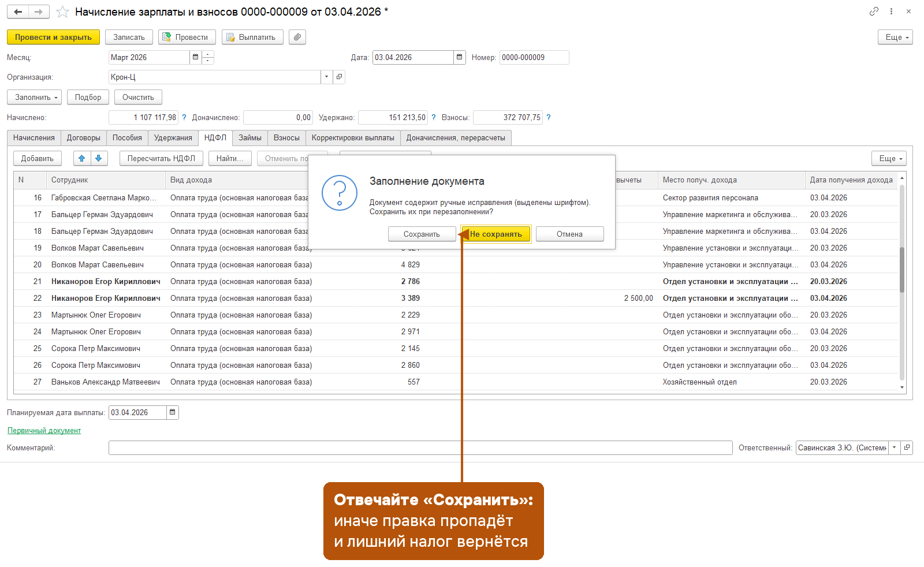Viewport: 924px width, 567px height.
Task: Move row down with blue down arrow
Action: click(99, 158)
